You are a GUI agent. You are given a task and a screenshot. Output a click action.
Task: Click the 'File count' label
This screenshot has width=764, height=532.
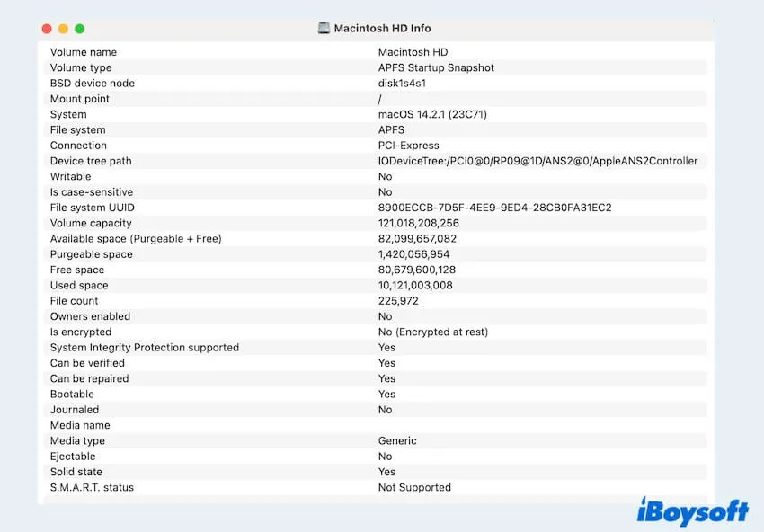pos(74,301)
